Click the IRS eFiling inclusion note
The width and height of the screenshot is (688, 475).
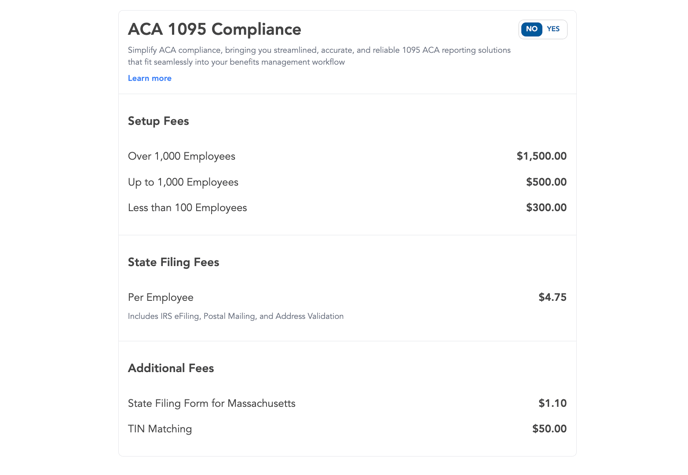click(x=236, y=316)
